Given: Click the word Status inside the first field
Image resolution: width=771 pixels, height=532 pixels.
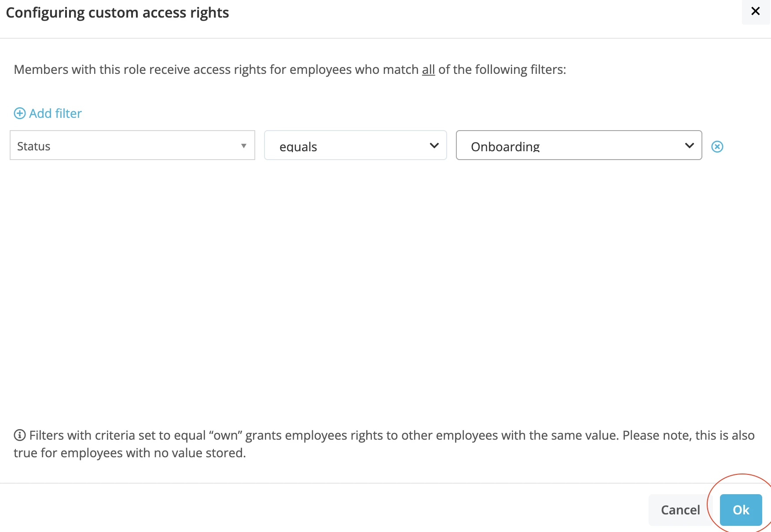Looking at the screenshot, I should click(x=34, y=146).
